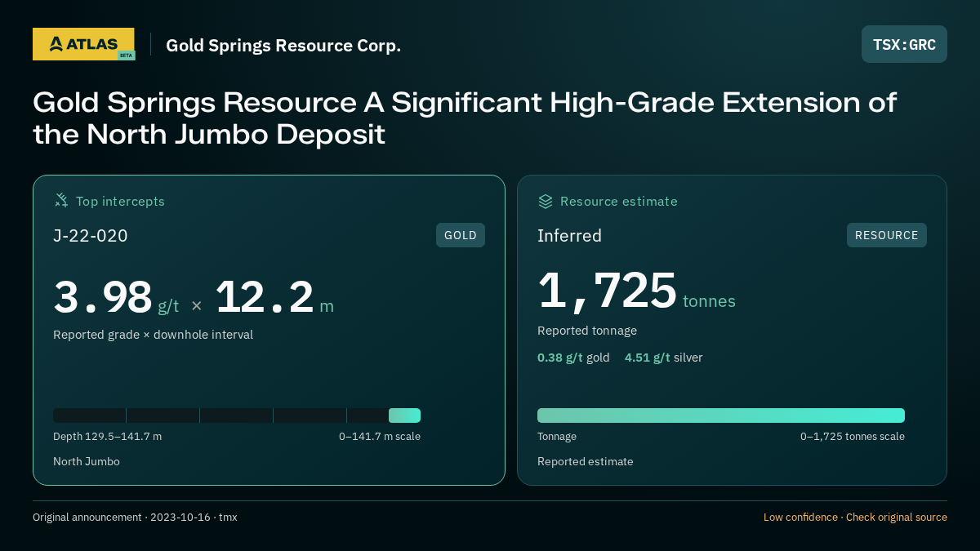Click the 1,725 tonnes figure
980x551 pixels.
point(636,291)
